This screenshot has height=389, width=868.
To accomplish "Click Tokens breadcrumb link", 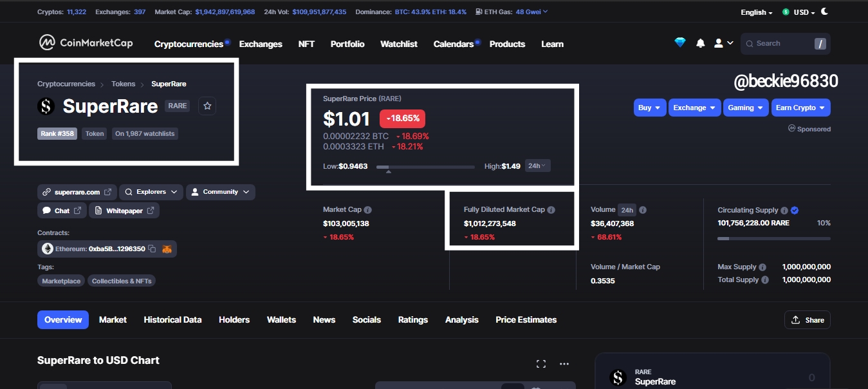I will pos(124,84).
